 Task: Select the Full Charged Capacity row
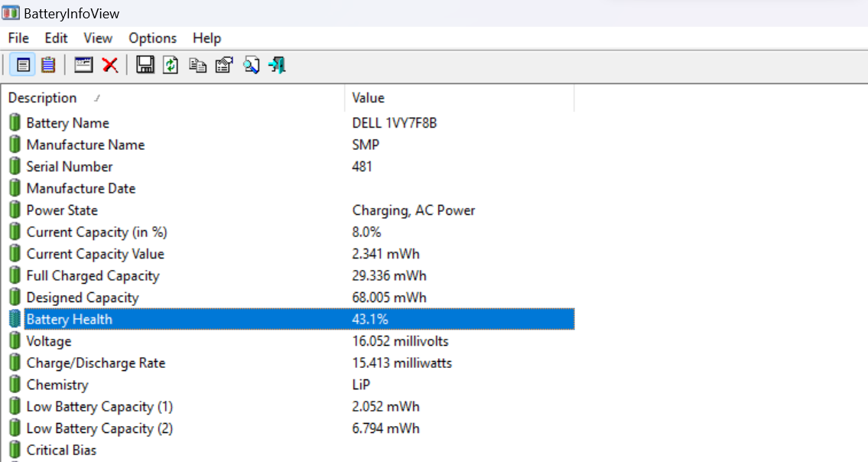click(x=288, y=276)
